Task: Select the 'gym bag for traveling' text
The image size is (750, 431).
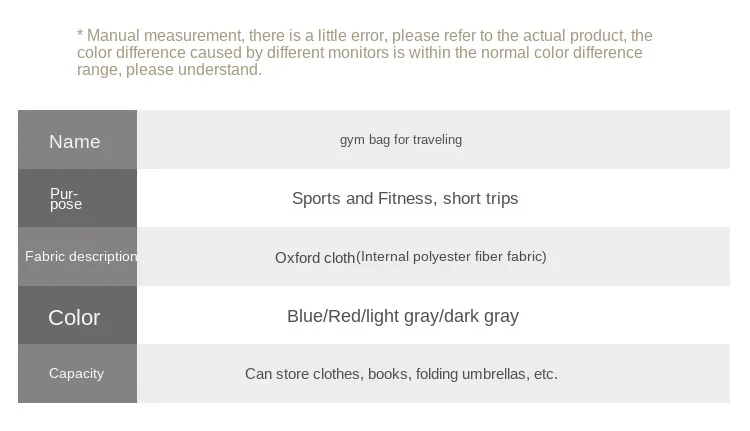Action: pos(401,140)
